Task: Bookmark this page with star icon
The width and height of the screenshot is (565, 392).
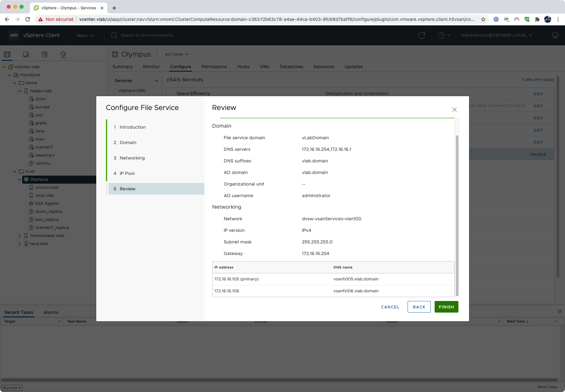Action: 483,19
